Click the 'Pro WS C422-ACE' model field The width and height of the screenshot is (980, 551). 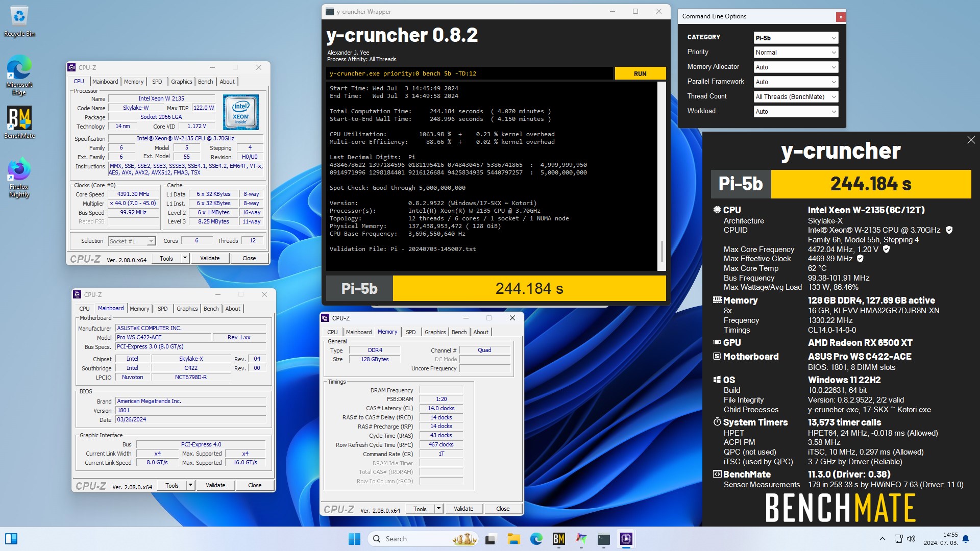(164, 338)
